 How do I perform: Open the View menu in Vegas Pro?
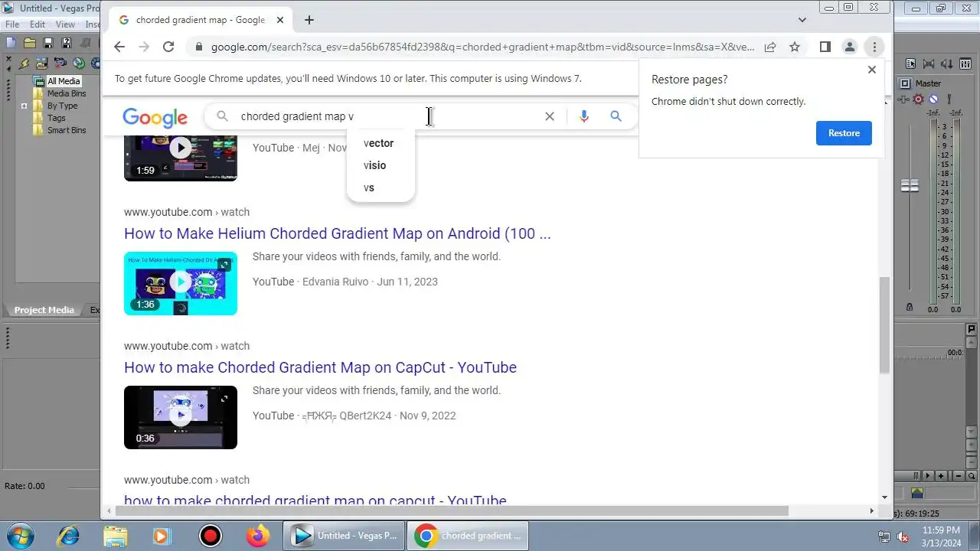(x=65, y=24)
